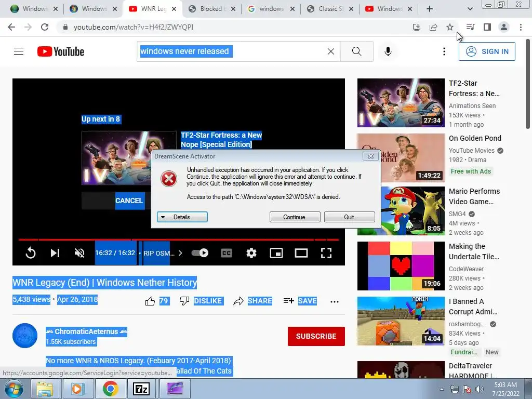
Task: Switch to the Google windows tab
Action: tap(270, 9)
